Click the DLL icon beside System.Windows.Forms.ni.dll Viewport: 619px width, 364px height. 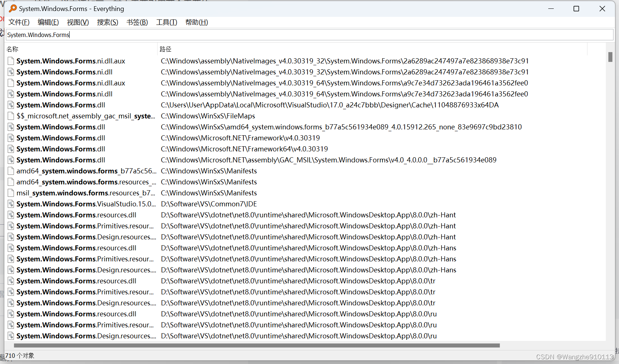(11, 72)
